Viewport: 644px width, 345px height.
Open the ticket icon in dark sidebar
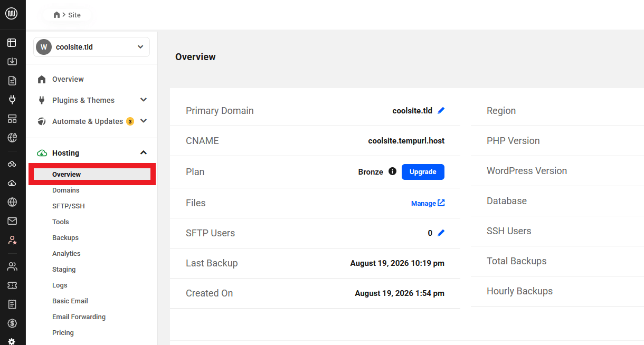pyautogui.click(x=12, y=285)
